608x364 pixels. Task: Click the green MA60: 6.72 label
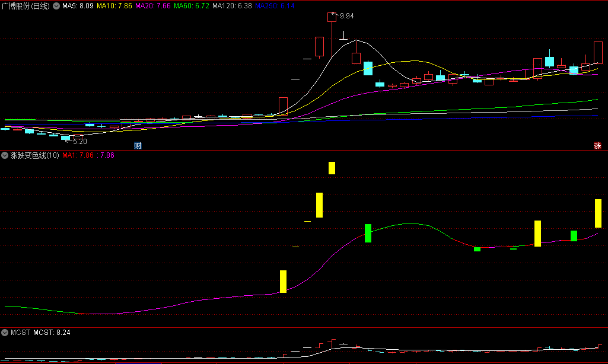pyautogui.click(x=192, y=6)
